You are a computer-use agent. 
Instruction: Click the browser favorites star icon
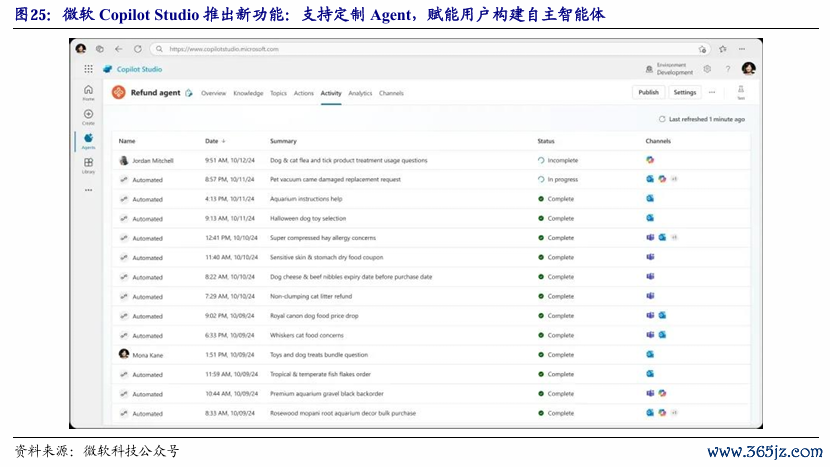click(723, 49)
